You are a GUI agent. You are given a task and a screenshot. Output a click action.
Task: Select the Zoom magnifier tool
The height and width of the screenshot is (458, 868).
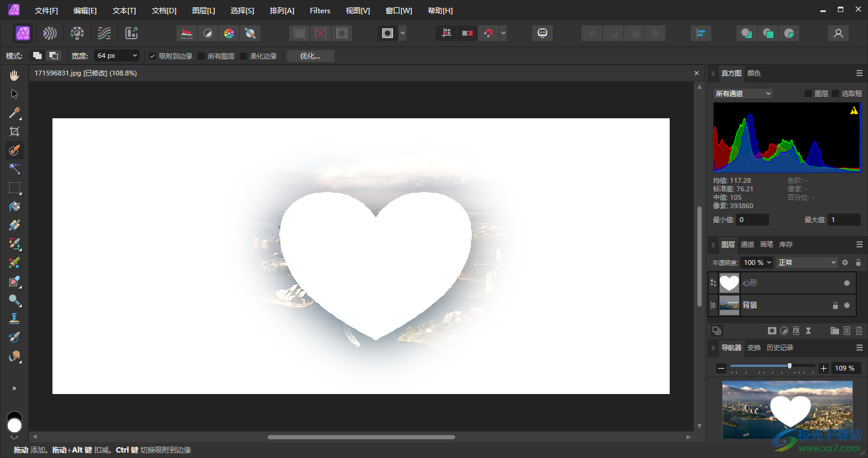(x=14, y=300)
